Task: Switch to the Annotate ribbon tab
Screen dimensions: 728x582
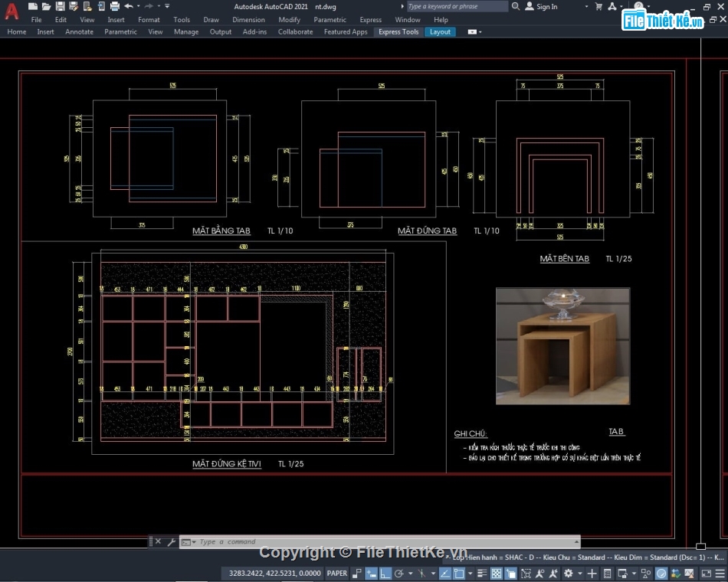Action: click(79, 31)
